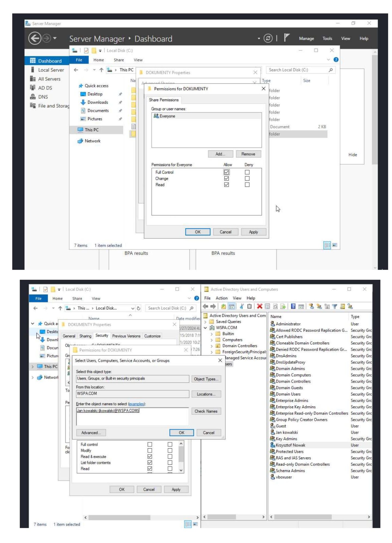Image resolution: width=392 pixels, height=543 pixels.
Task: Click Locations button
Action: (x=206, y=394)
